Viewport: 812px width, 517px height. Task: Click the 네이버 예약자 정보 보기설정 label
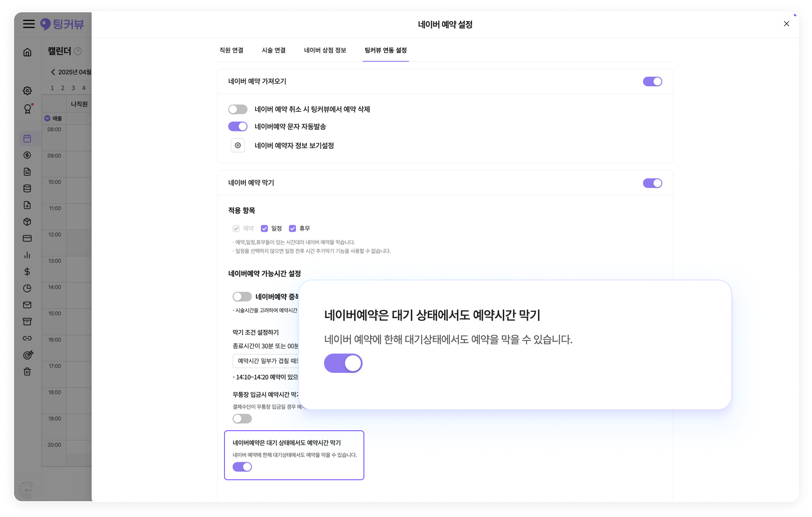294,145
